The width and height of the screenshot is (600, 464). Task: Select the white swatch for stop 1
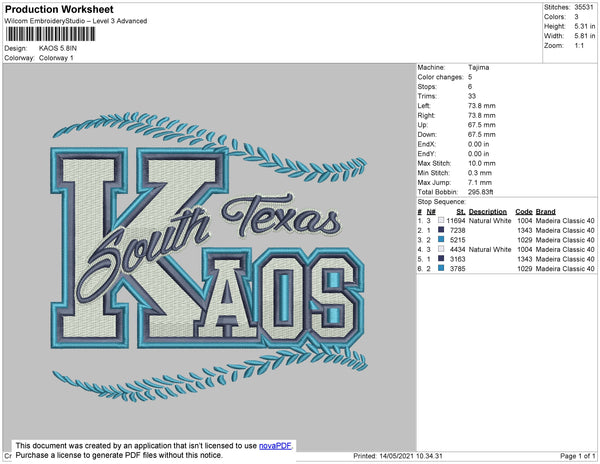[x=441, y=221]
